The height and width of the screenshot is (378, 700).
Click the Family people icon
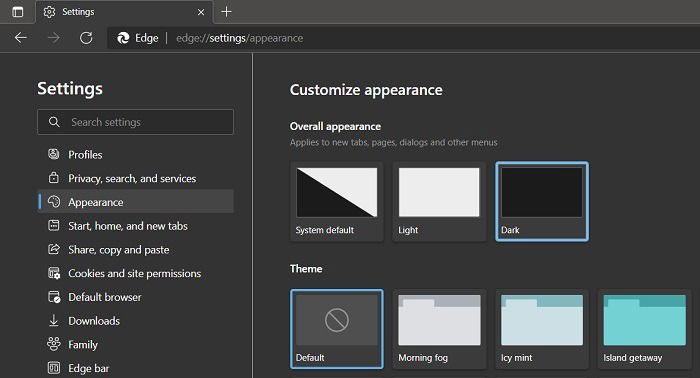tap(54, 344)
